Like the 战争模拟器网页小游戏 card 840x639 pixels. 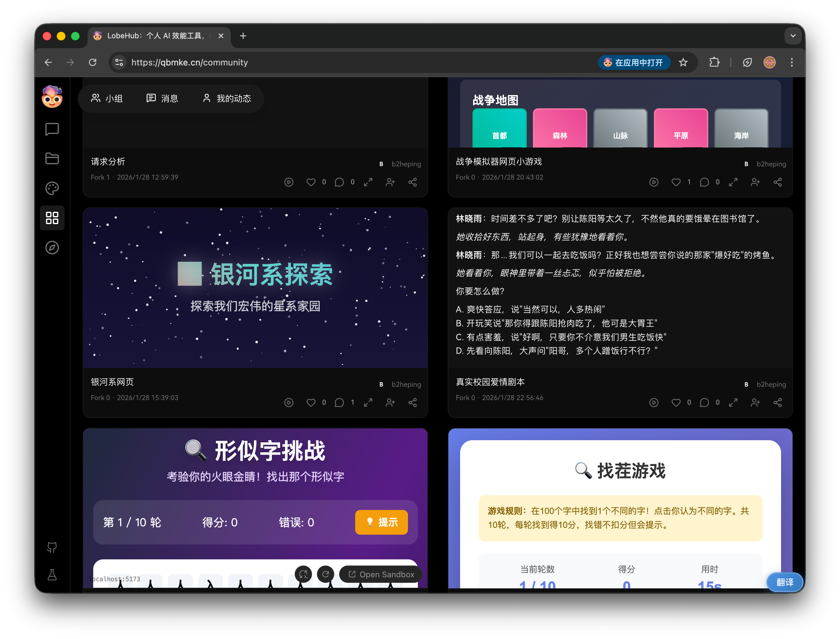click(x=676, y=182)
